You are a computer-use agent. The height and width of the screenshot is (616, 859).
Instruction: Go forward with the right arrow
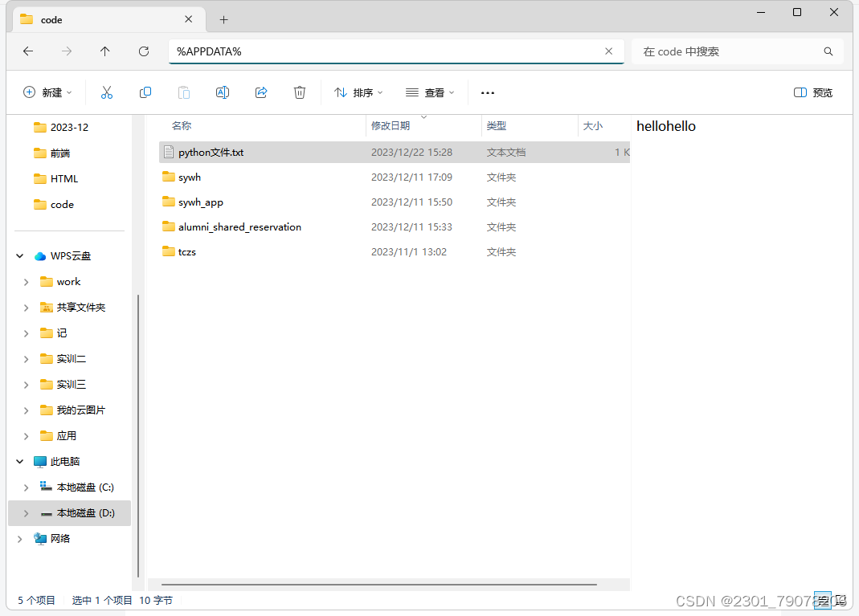tap(66, 51)
